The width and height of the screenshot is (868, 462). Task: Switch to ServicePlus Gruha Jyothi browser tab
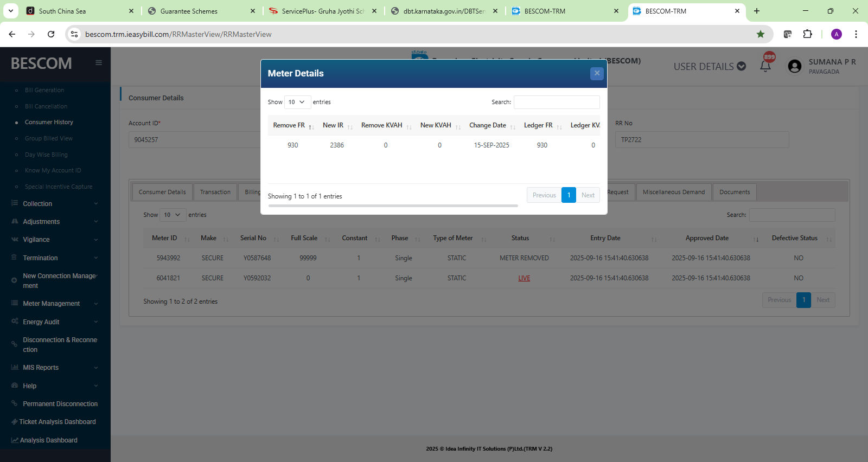[322, 11]
